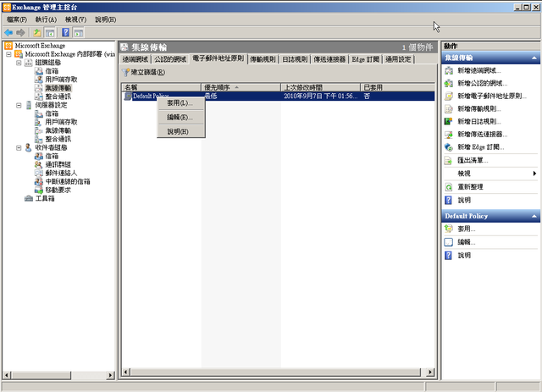The height and width of the screenshot is (392, 542).
Task: Switch to the Edge 訂閱 tab
Action: (365, 59)
